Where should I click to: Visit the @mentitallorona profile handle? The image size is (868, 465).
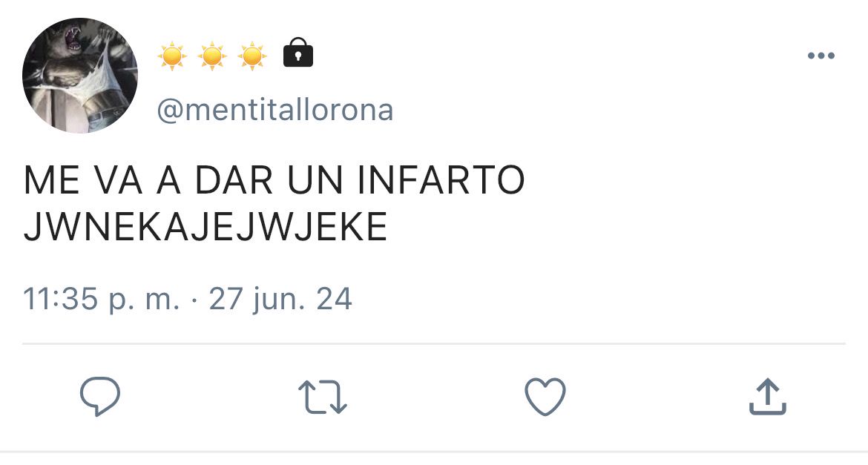tap(275, 110)
